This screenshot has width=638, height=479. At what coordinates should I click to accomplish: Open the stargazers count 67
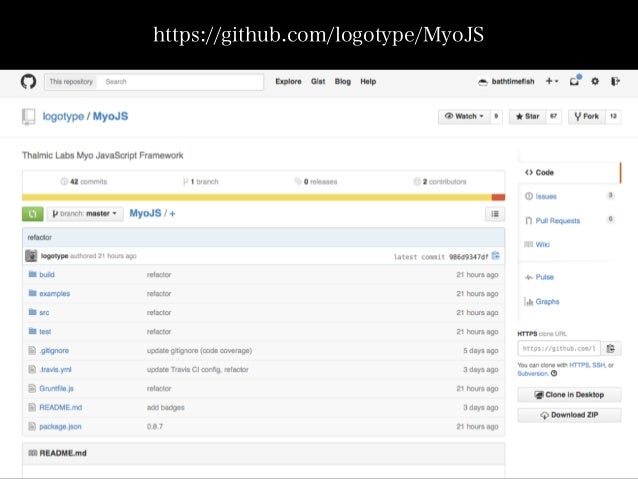click(553, 116)
